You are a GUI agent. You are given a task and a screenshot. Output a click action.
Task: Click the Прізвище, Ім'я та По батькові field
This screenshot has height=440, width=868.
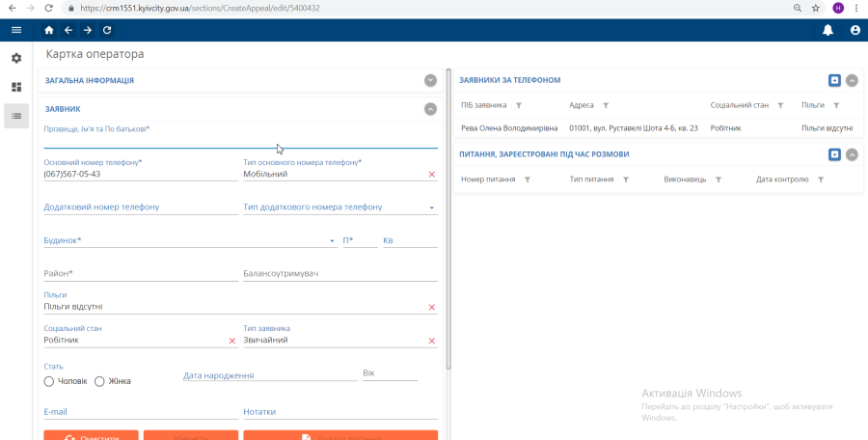[x=240, y=141]
